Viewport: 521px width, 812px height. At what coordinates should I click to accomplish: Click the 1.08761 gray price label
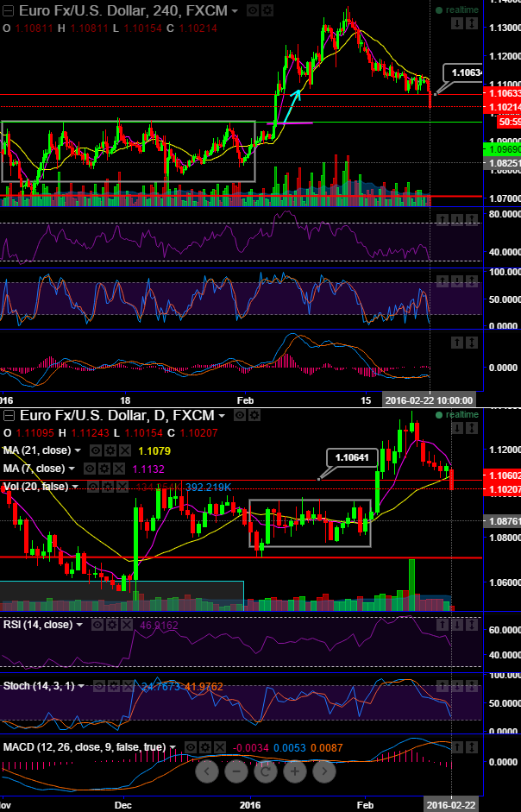[x=501, y=521]
